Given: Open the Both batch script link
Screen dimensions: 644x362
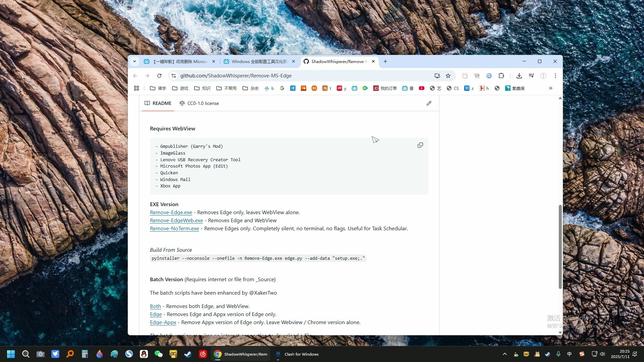Looking at the screenshot, I should pos(155,306).
